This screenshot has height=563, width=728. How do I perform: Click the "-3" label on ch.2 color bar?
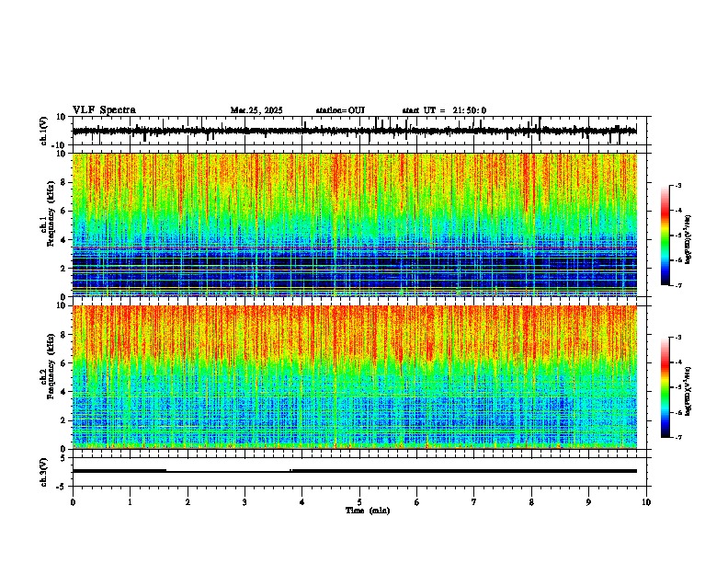[678, 338]
